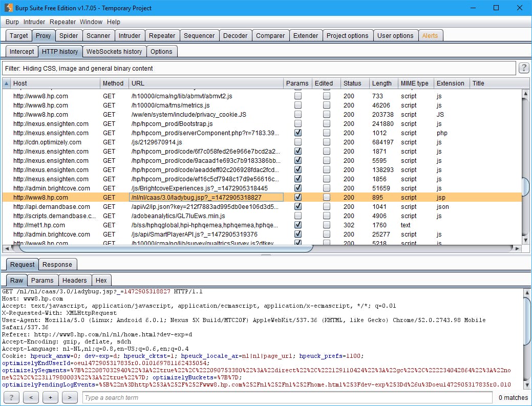Click the Burp Suite logo in title bar
The height and width of the screenshot is (406, 532).
click(x=9, y=8)
